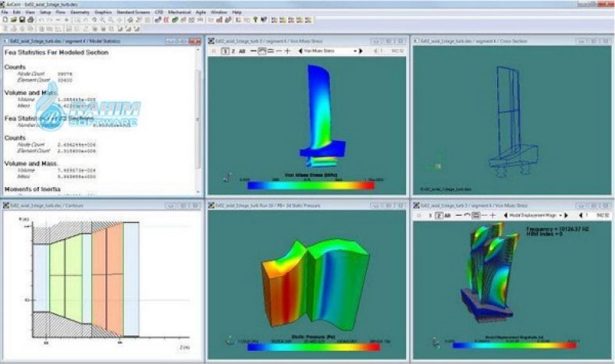The image size is (615, 364).
Task: Open the Standard Screens menu
Action: (x=133, y=12)
